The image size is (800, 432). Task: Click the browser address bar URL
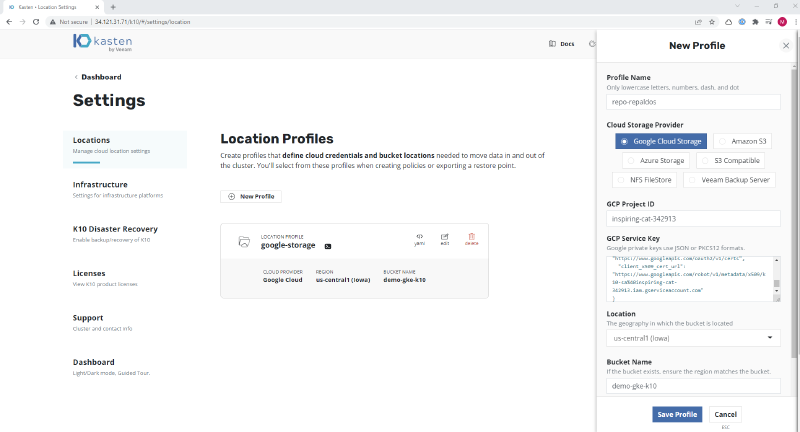[x=142, y=22]
